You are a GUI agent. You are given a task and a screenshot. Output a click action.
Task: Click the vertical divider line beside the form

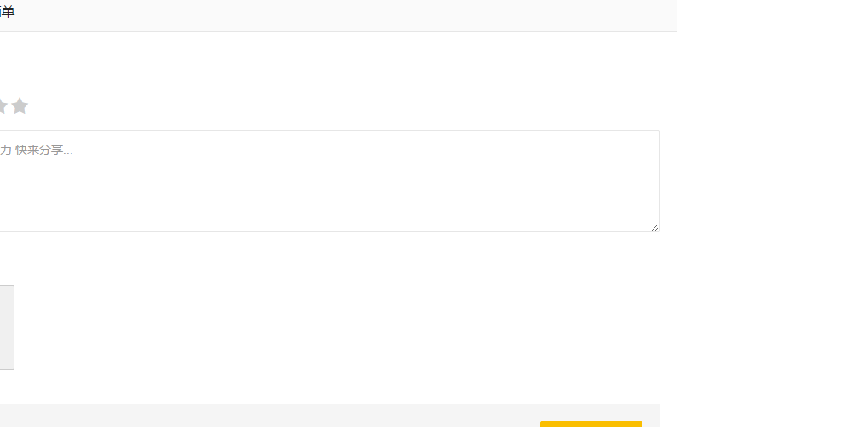point(677,213)
